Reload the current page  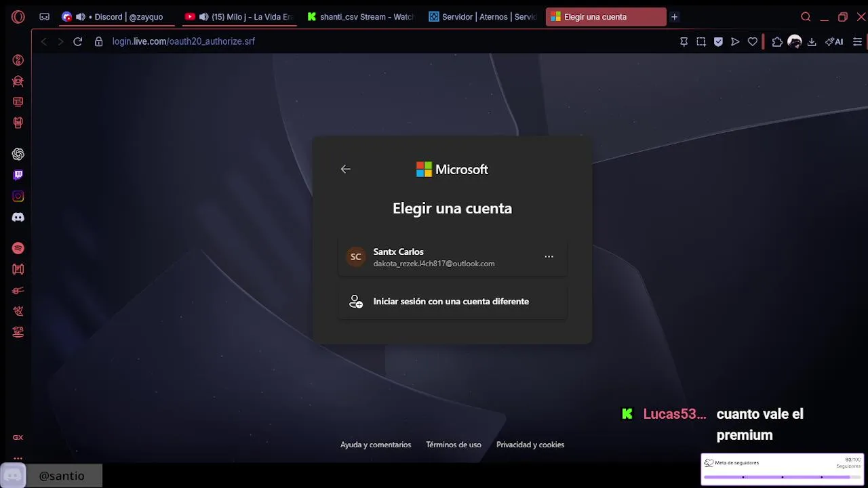coord(78,41)
